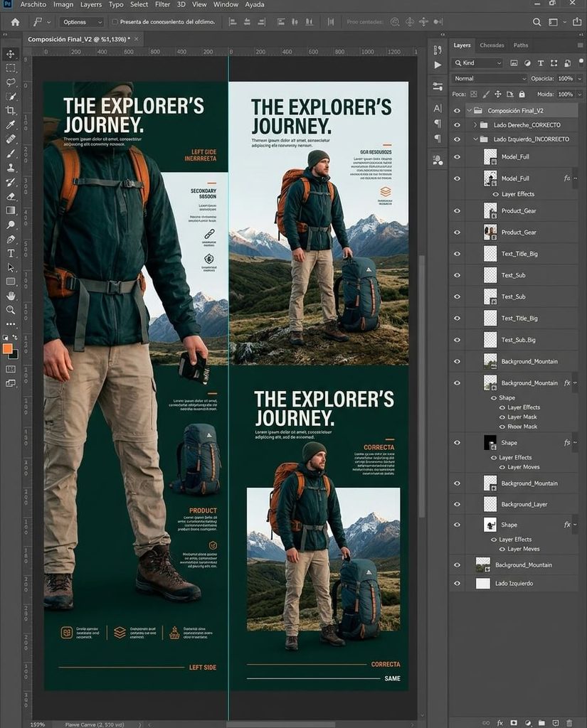Click the black Shape layer thumbnail
The image size is (587, 728).
490,442
